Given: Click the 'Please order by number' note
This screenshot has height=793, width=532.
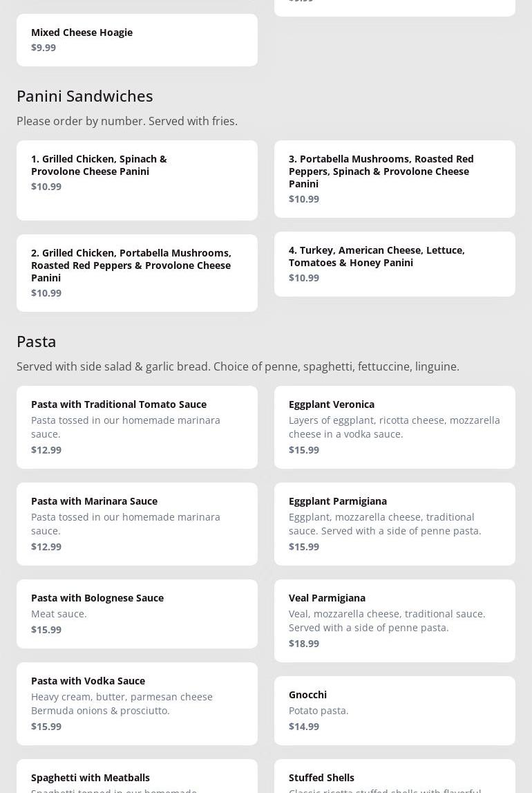Looking at the screenshot, I should tap(127, 121).
